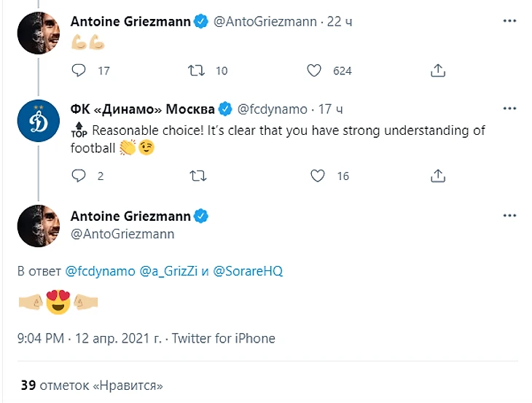Open the @fcdynamo mention link
This screenshot has height=403, width=532.
click(x=101, y=271)
